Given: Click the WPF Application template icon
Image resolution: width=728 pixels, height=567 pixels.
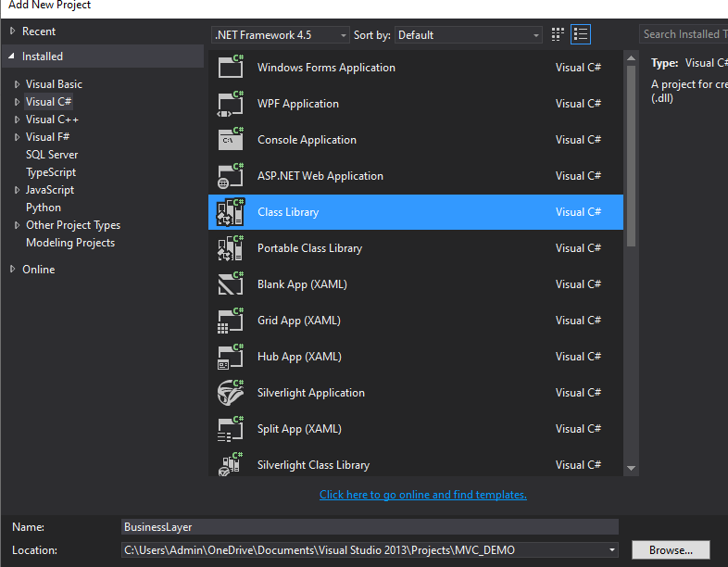Looking at the screenshot, I should click(231, 104).
